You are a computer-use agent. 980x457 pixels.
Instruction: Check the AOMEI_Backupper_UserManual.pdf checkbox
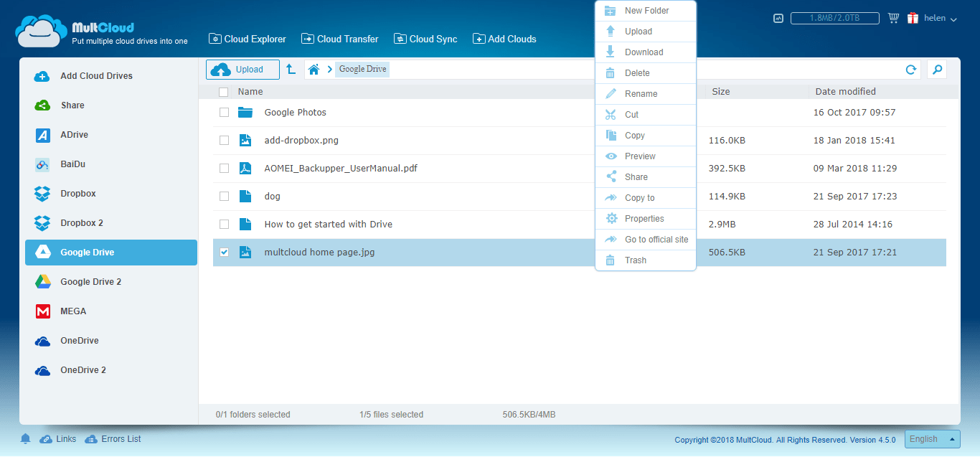[224, 168]
